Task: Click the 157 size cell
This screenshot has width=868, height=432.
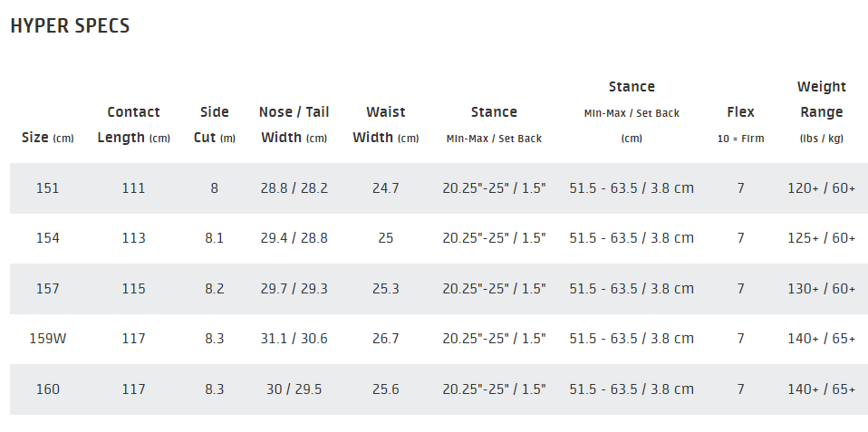Action: (x=48, y=289)
